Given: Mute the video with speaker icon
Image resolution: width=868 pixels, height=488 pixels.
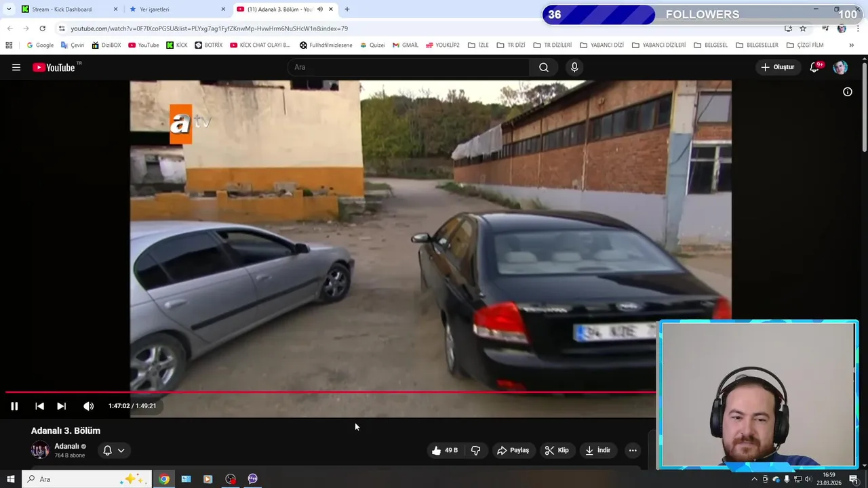Looking at the screenshot, I should (88, 406).
